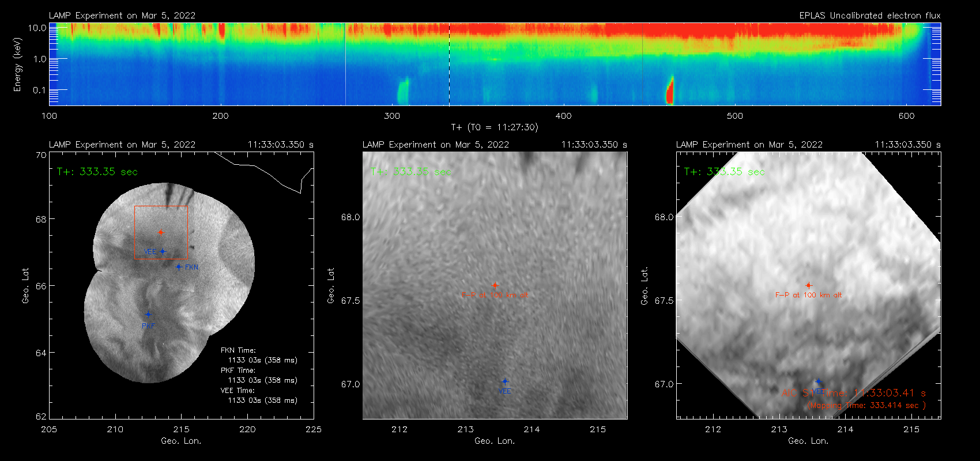Viewport: 980px width, 461px height.
Task: Click the red 'Mapping Time: 333.414 sec' text
Action: [x=866, y=406]
